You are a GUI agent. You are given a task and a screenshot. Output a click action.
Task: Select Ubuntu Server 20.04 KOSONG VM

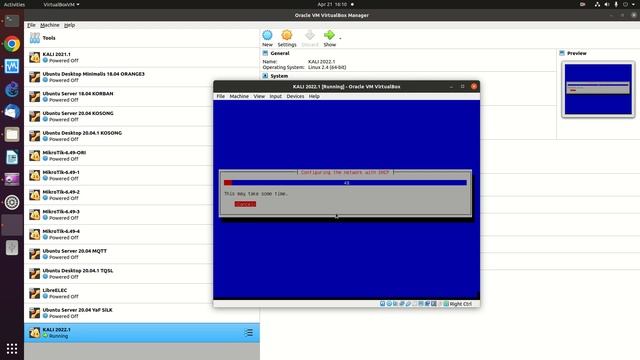pyautogui.click(x=142, y=116)
